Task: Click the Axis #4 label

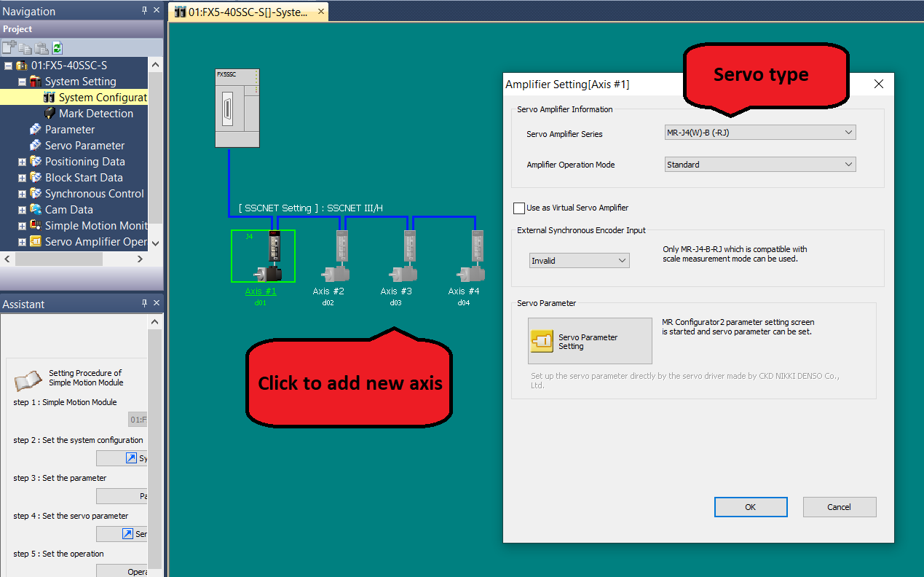Action: [464, 291]
